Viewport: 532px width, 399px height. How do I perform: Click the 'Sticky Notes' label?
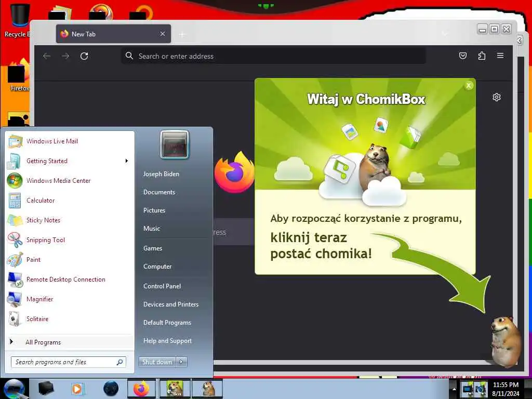(x=44, y=220)
